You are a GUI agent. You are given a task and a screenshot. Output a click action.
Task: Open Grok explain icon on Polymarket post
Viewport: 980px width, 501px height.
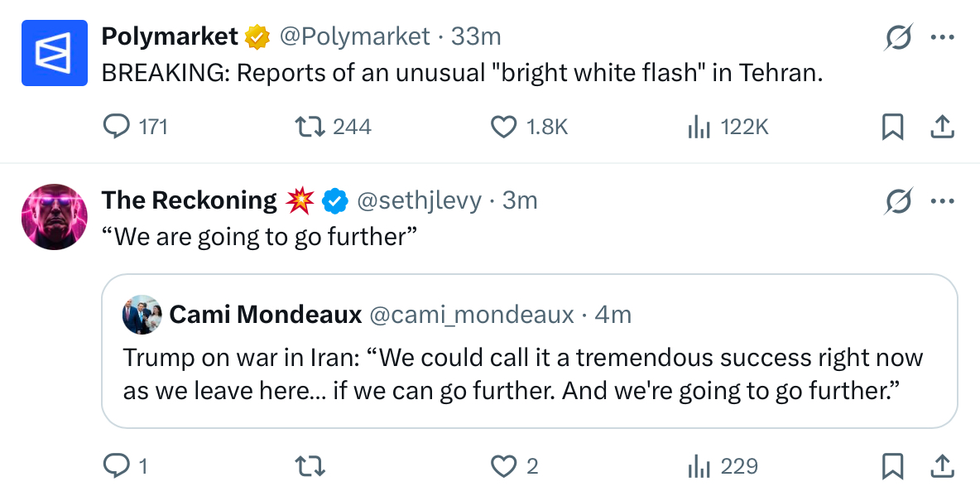pyautogui.click(x=898, y=37)
